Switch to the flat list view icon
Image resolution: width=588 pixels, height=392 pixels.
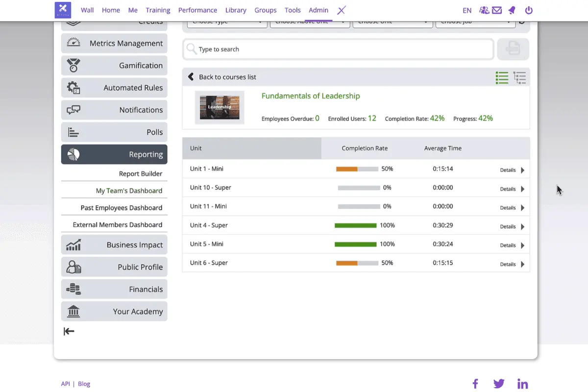tap(502, 77)
